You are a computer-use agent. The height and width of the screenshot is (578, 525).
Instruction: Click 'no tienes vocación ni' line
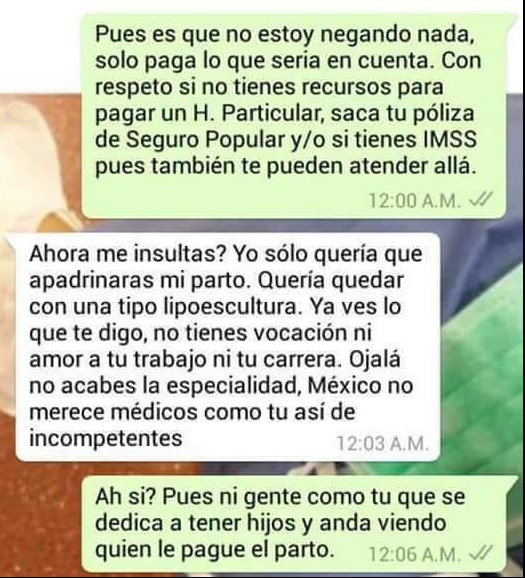tap(261, 333)
